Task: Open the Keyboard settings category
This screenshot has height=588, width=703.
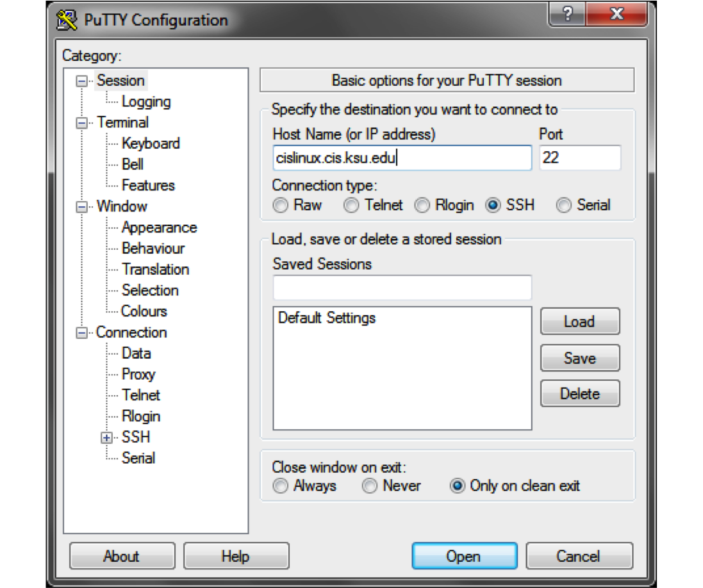Action: pyautogui.click(x=151, y=143)
